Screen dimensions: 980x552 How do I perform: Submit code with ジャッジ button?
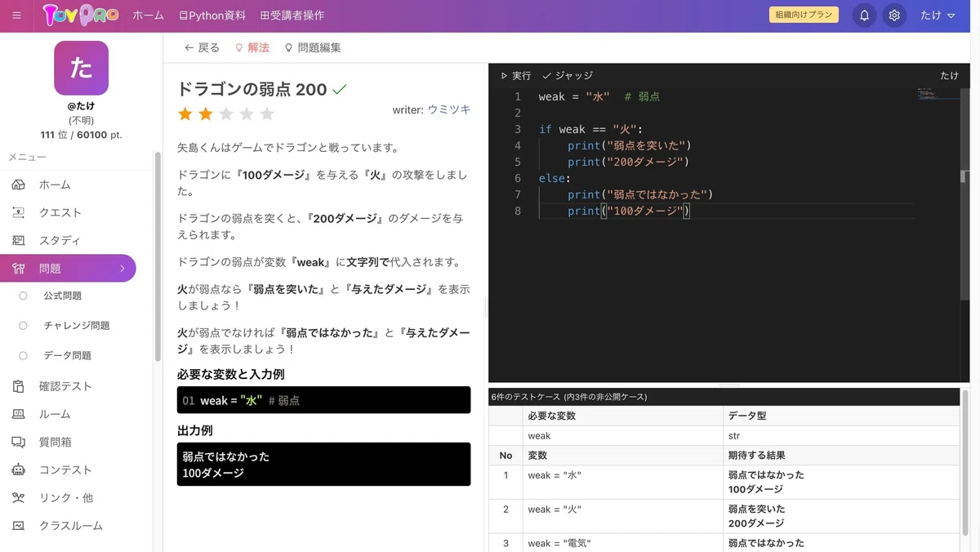click(x=568, y=75)
